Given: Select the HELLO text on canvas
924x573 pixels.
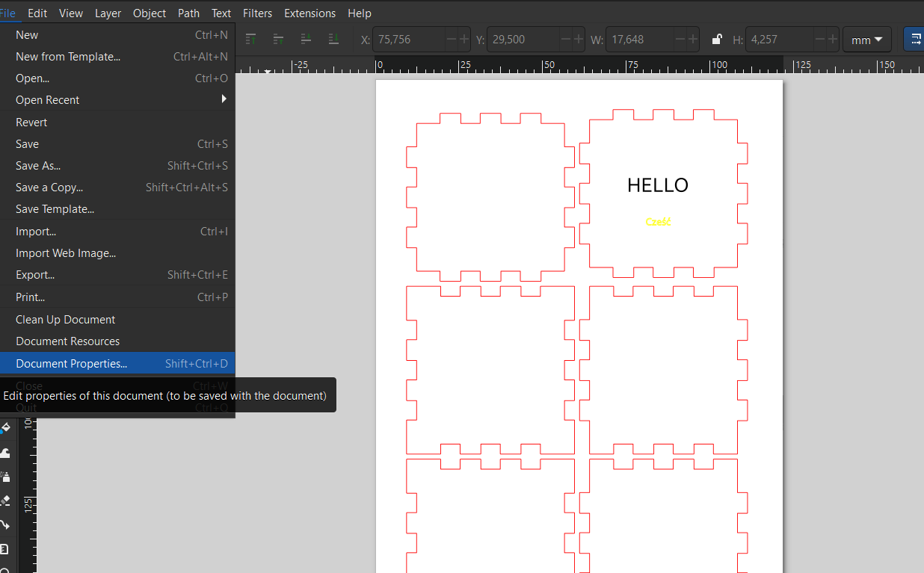Looking at the screenshot, I should coord(658,185).
